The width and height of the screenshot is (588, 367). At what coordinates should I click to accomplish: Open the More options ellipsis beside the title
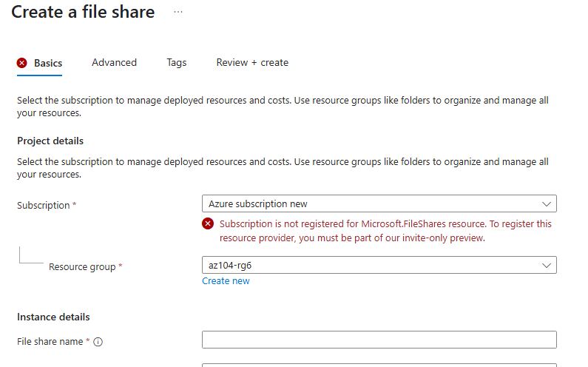pyautogui.click(x=178, y=13)
